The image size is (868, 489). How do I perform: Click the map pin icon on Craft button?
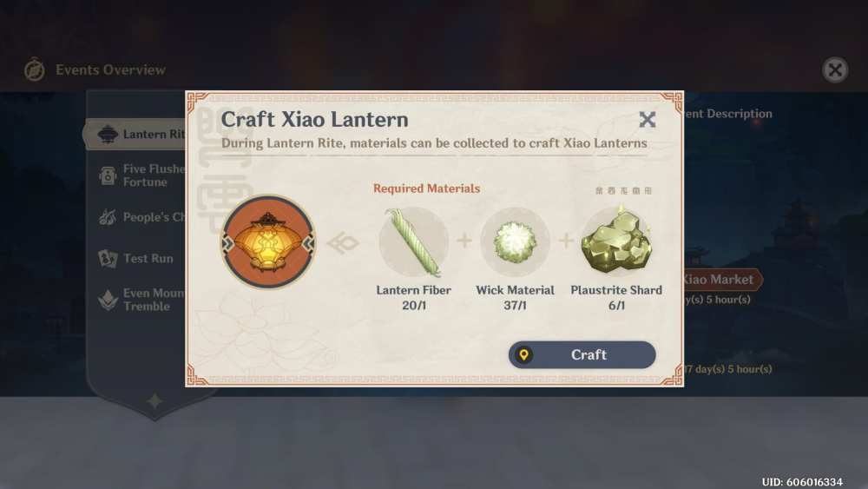pyautogui.click(x=523, y=354)
